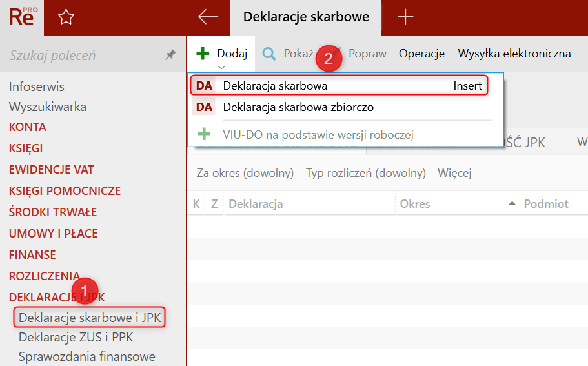
Task: Click the Re PRO application logo
Action: click(x=23, y=17)
